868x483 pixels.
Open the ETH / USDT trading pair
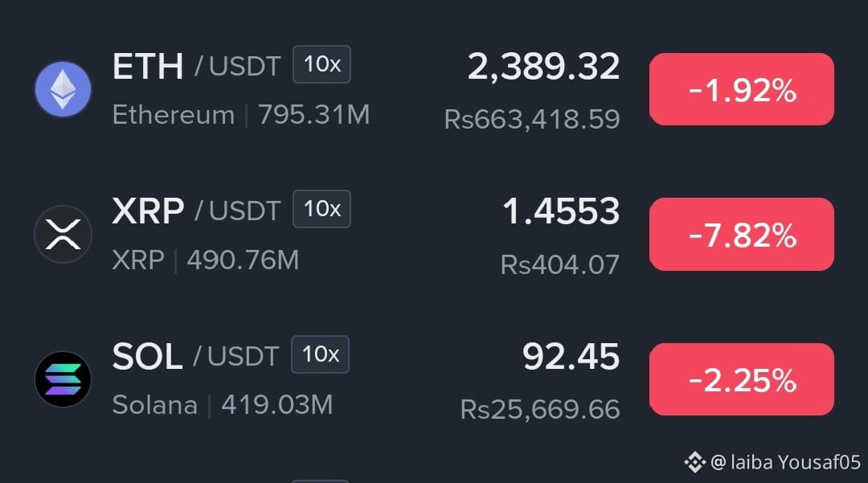[197, 66]
